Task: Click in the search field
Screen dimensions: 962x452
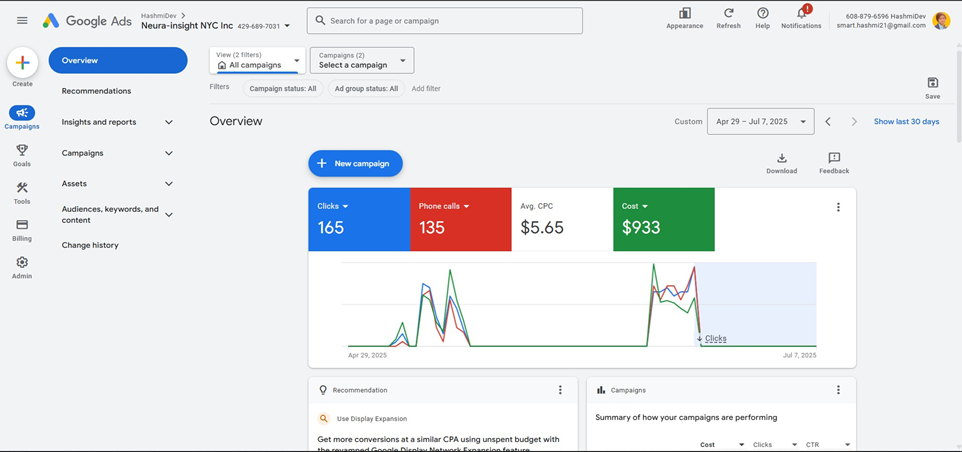Action: pos(445,20)
